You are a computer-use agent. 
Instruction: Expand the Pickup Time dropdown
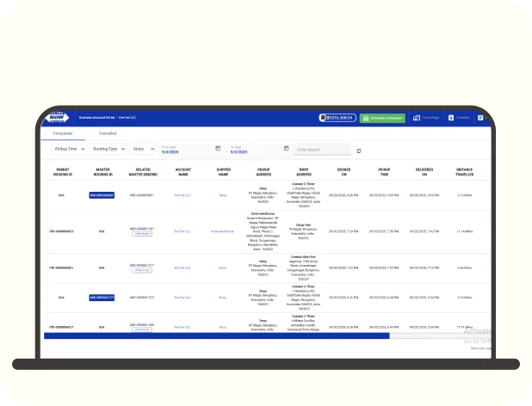[68, 150]
